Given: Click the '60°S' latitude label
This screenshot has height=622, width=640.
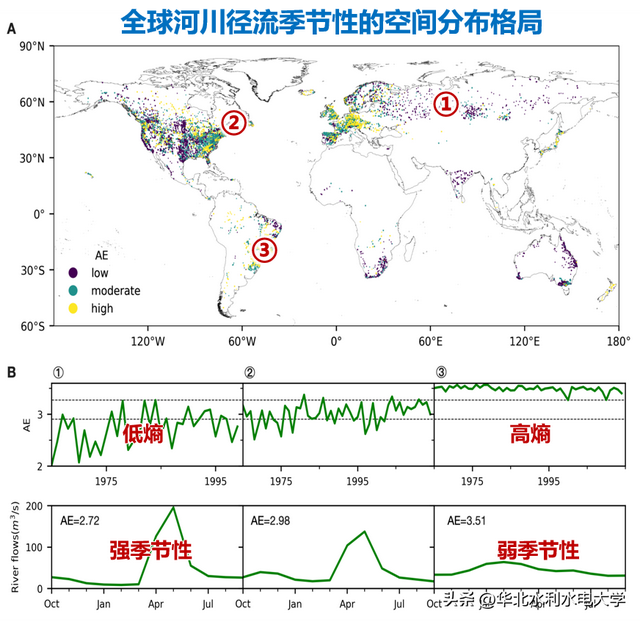Looking at the screenshot, I should pyautogui.click(x=32, y=326).
